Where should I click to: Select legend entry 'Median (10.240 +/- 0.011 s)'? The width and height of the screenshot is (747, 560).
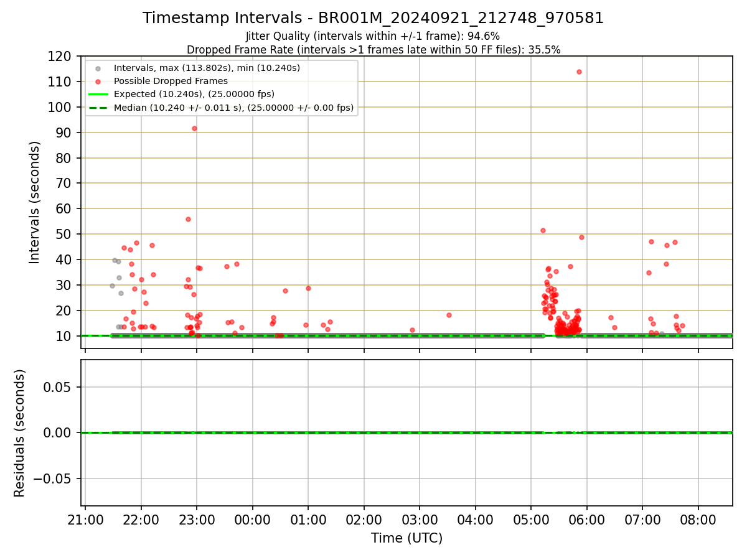click(x=233, y=108)
